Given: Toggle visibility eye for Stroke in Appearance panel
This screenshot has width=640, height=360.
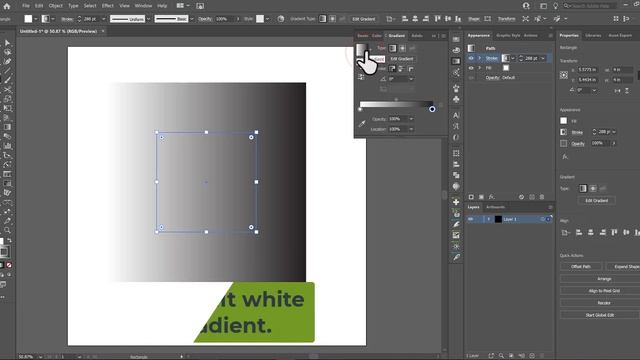Looking at the screenshot, I should (x=471, y=58).
